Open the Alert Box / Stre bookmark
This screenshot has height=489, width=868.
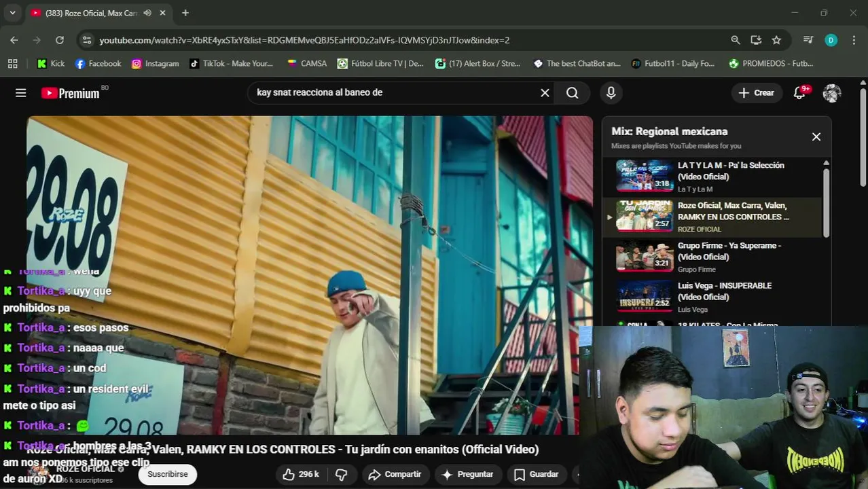pyautogui.click(x=477, y=63)
